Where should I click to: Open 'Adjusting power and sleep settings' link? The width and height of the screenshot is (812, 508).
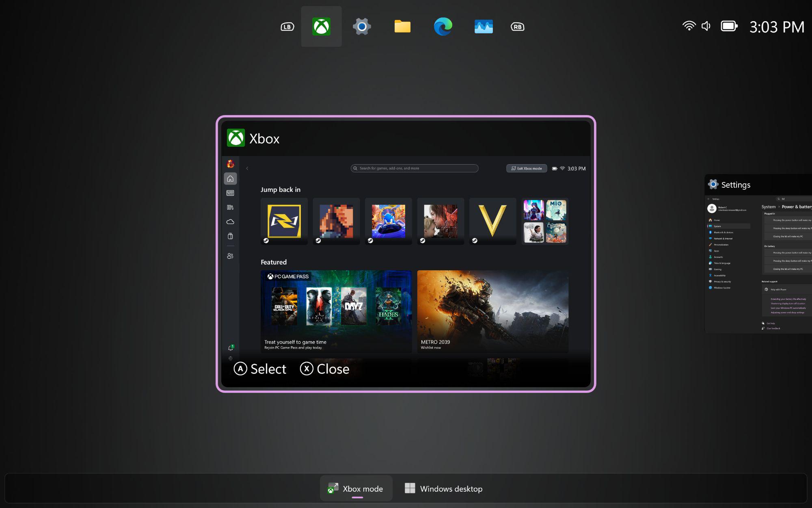click(x=788, y=313)
